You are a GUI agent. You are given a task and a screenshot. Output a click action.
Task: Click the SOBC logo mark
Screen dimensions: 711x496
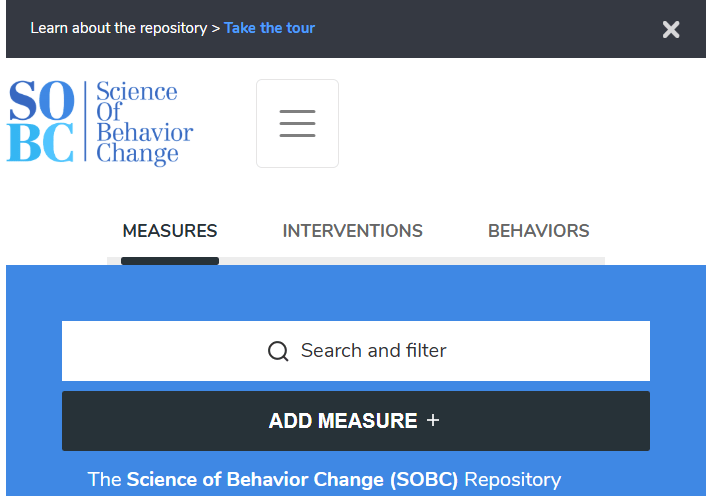pos(41,122)
